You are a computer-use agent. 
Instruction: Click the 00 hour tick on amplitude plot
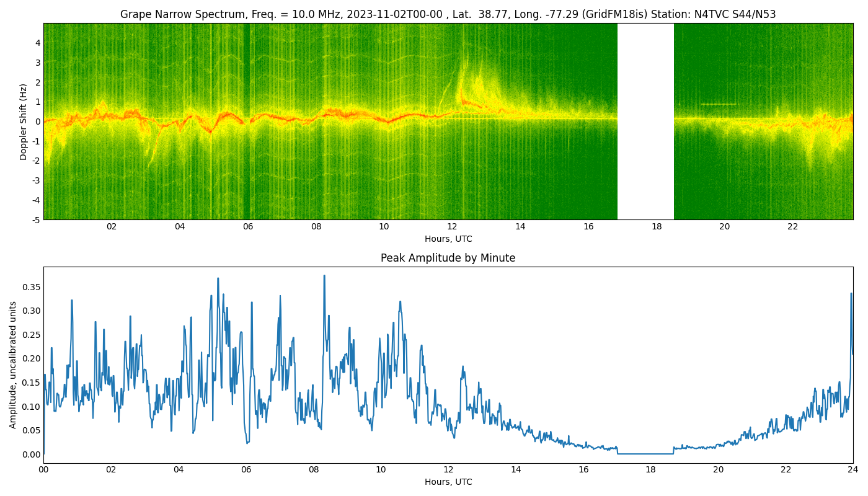coord(43,470)
